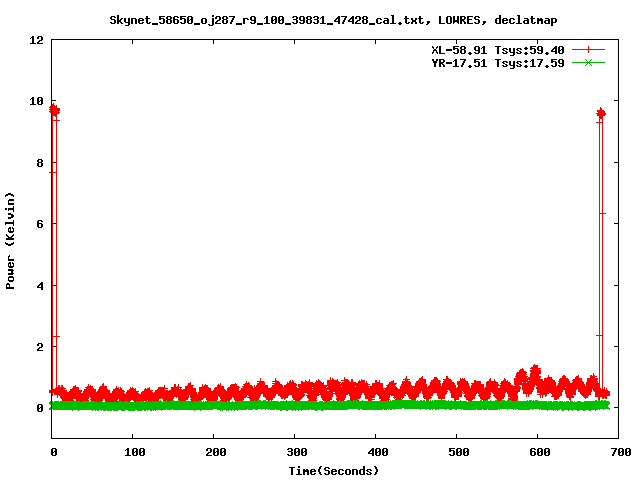Click the x-axis tick label 400

[x=378, y=452]
